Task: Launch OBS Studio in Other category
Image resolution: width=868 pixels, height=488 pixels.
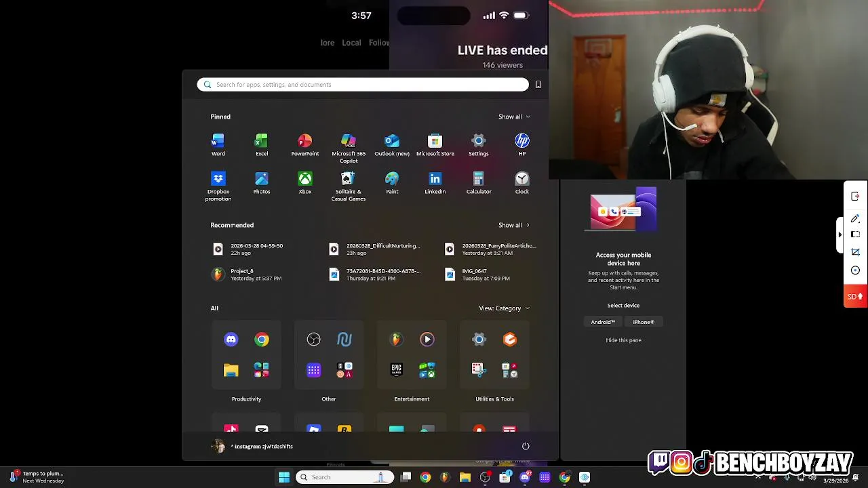Action: 313,339
